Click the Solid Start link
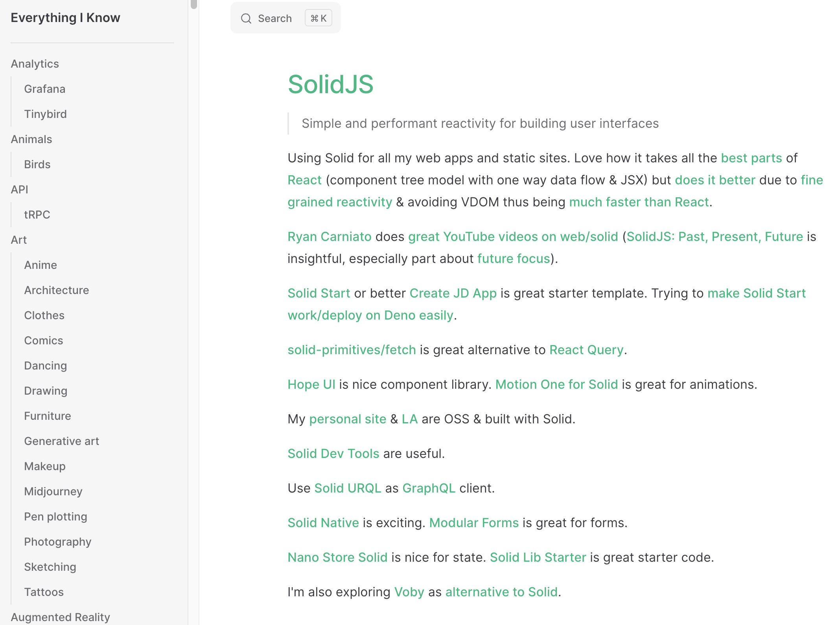Image resolution: width=840 pixels, height=625 pixels. 319,294
